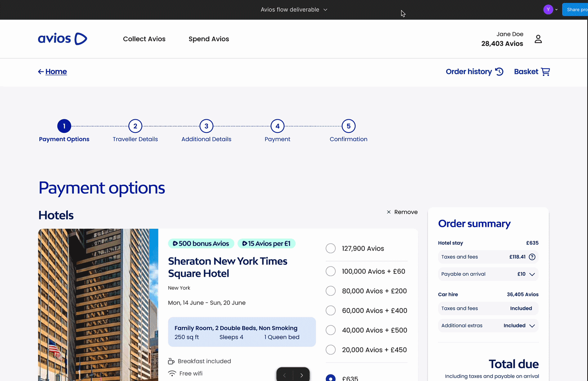Show next hotel photo with right arrow

click(302, 375)
